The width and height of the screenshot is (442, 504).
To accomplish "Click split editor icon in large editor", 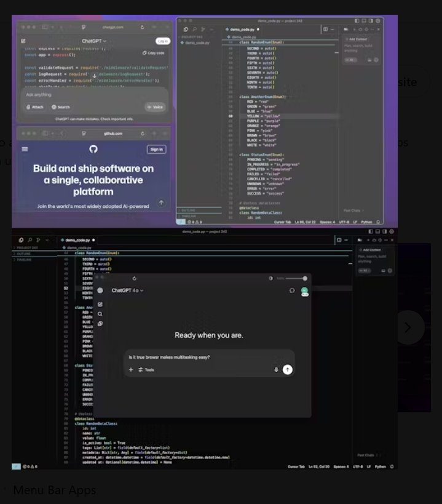I will (x=339, y=240).
